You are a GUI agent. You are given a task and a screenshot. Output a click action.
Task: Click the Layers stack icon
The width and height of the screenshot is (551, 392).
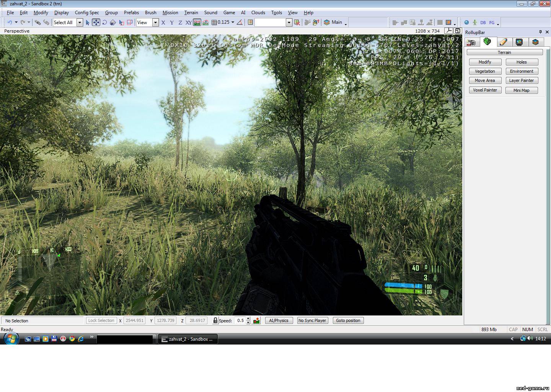(x=326, y=23)
